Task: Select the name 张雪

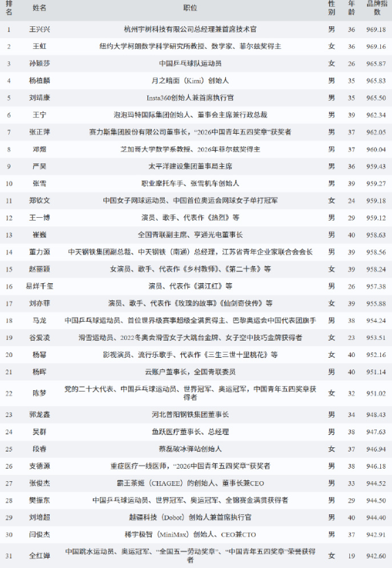Action: [39, 183]
